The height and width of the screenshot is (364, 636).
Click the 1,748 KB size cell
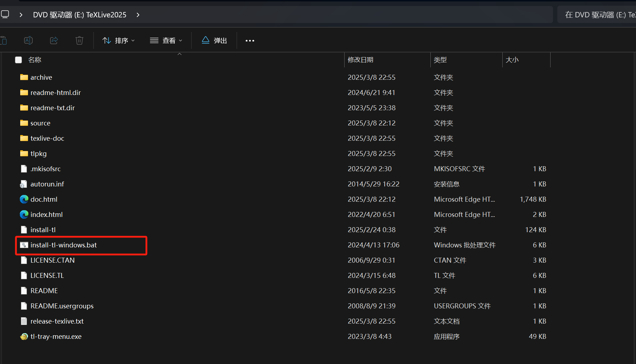point(533,199)
